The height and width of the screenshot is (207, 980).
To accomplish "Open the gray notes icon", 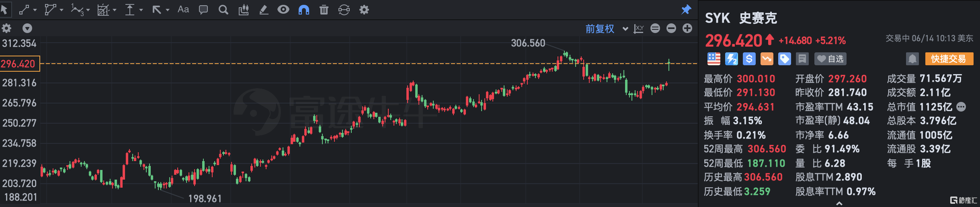I will pos(802,59).
